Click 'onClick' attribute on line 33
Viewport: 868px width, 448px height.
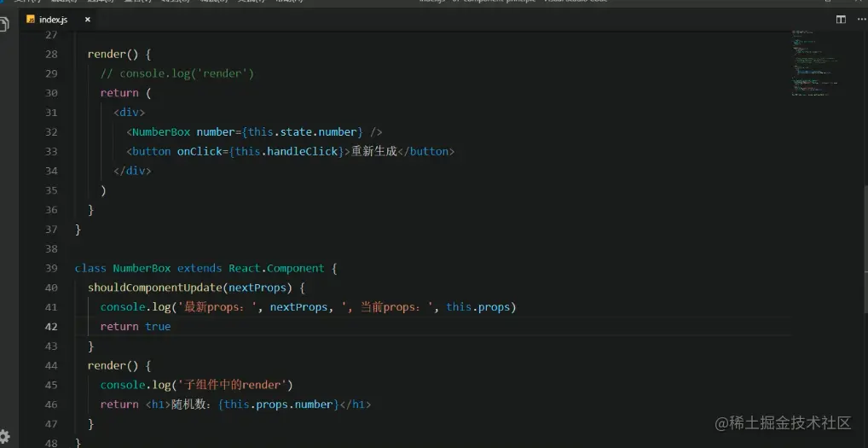200,151
